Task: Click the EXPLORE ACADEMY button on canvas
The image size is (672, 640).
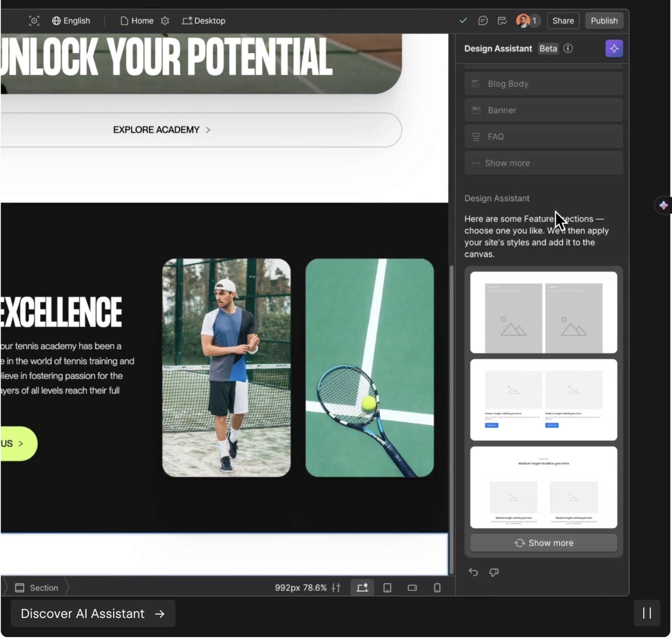Action: (x=201, y=130)
